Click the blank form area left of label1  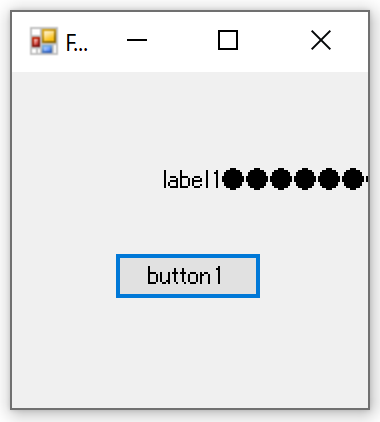pyautogui.click(x=87, y=179)
